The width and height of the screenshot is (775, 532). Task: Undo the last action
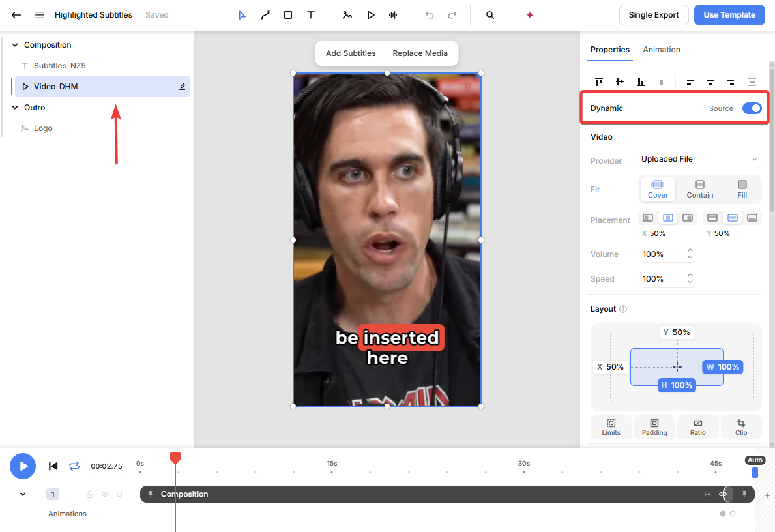click(x=430, y=15)
